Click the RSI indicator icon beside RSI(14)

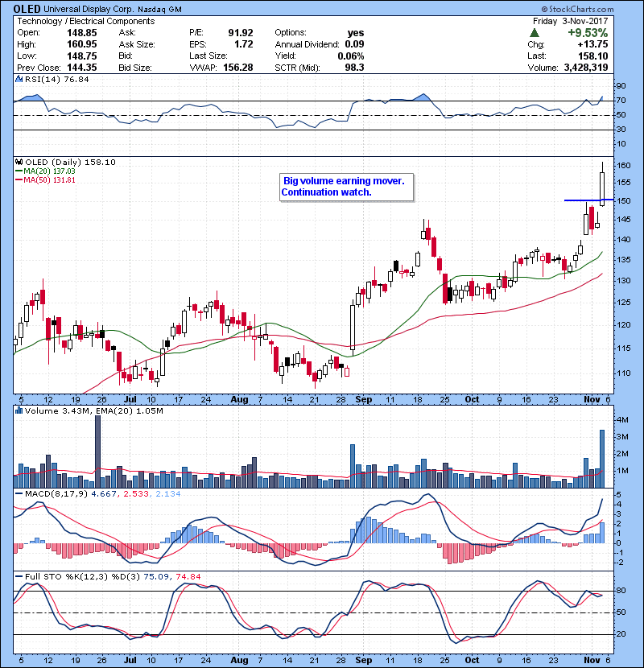[19, 79]
